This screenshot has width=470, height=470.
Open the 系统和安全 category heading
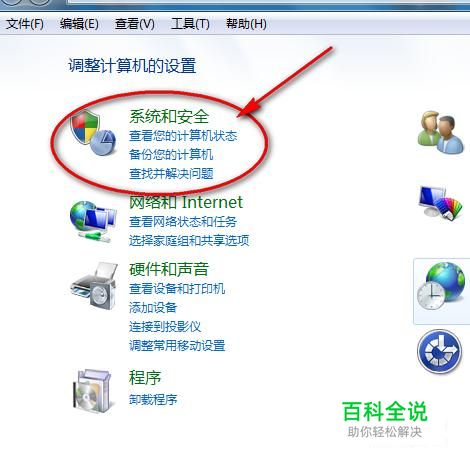(169, 116)
